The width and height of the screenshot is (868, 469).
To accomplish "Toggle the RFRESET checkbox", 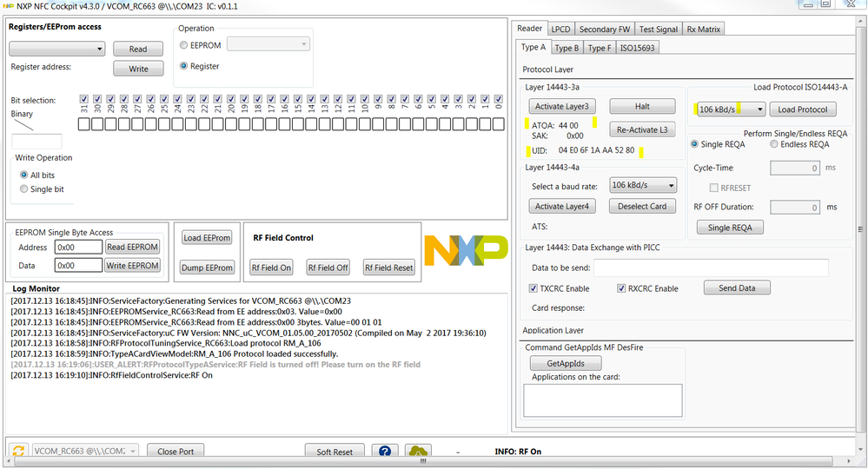I will pyautogui.click(x=713, y=188).
